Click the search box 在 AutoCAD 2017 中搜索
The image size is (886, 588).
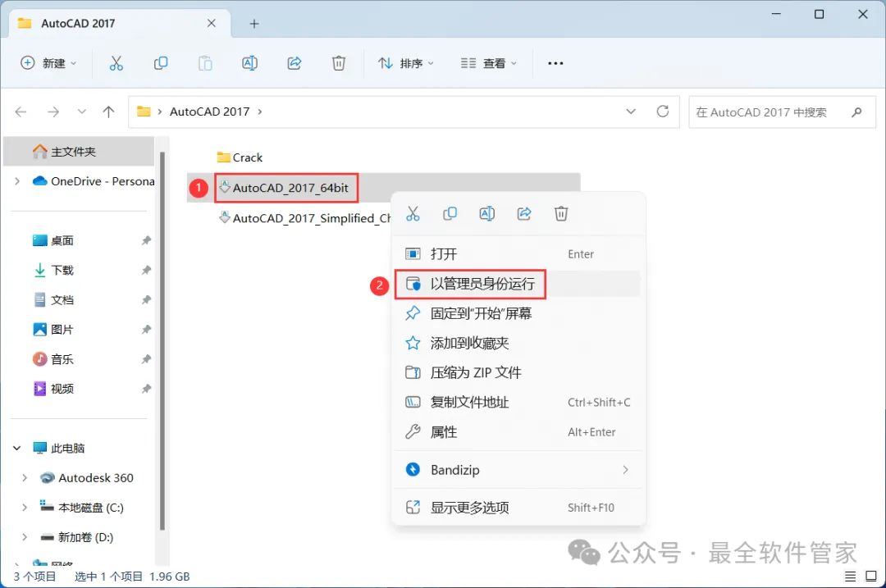[782, 112]
